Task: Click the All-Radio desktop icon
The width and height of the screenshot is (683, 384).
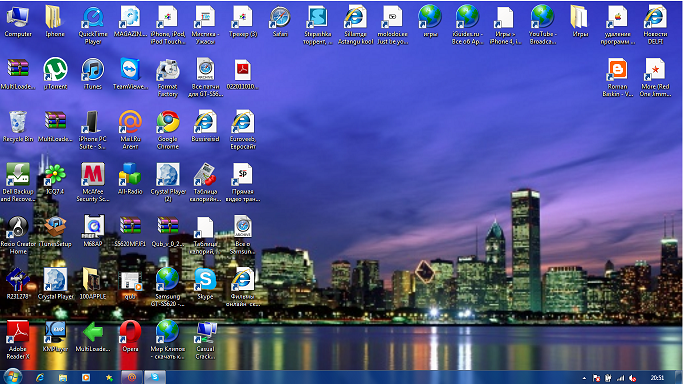Action: (x=130, y=179)
